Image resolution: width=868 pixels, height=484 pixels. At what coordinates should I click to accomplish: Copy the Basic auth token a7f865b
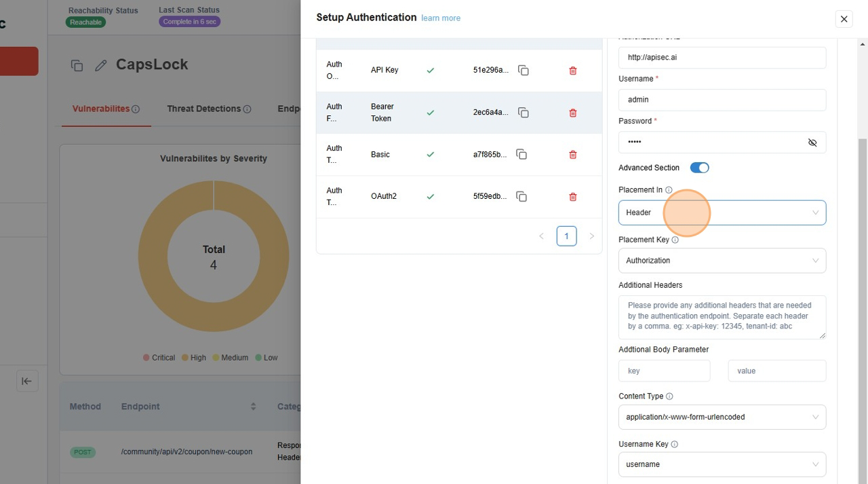coord(521,155)
